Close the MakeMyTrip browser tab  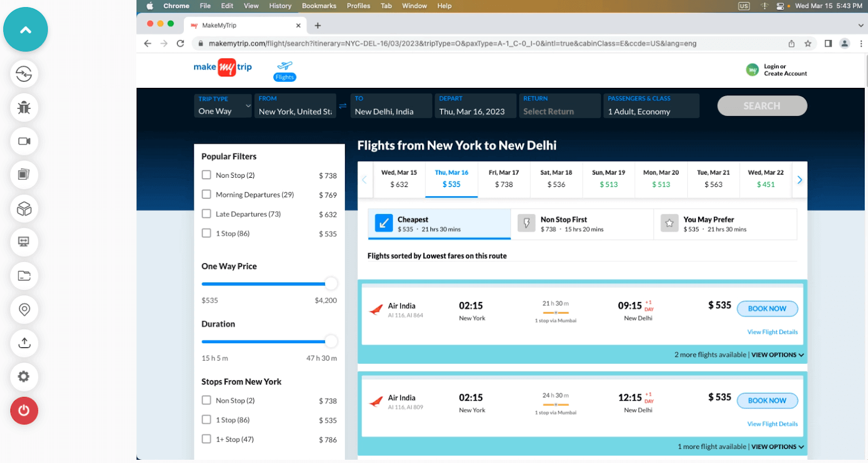tap(298, 25)
